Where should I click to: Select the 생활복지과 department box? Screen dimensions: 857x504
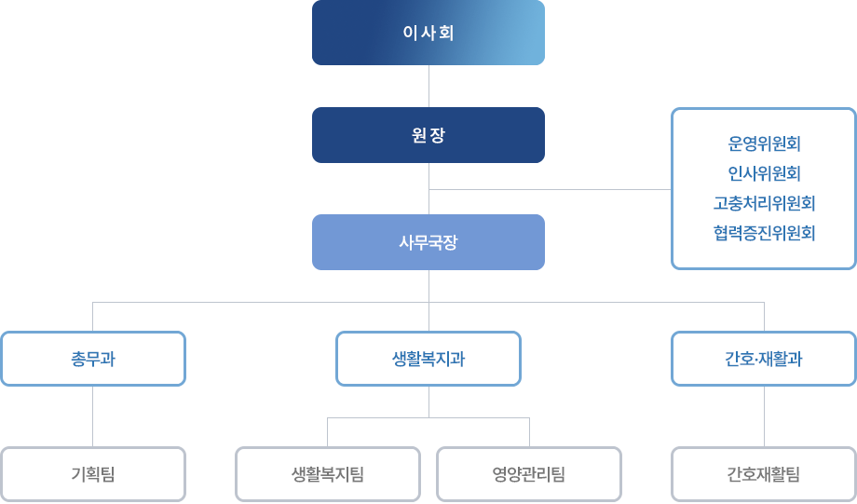point(428,359)
